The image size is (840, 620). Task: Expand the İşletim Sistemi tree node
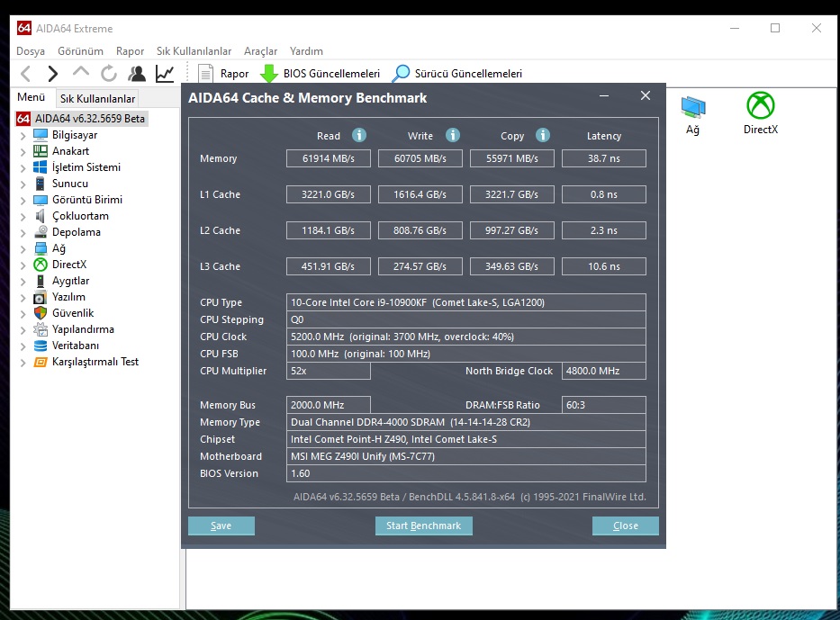click(23, 168)
